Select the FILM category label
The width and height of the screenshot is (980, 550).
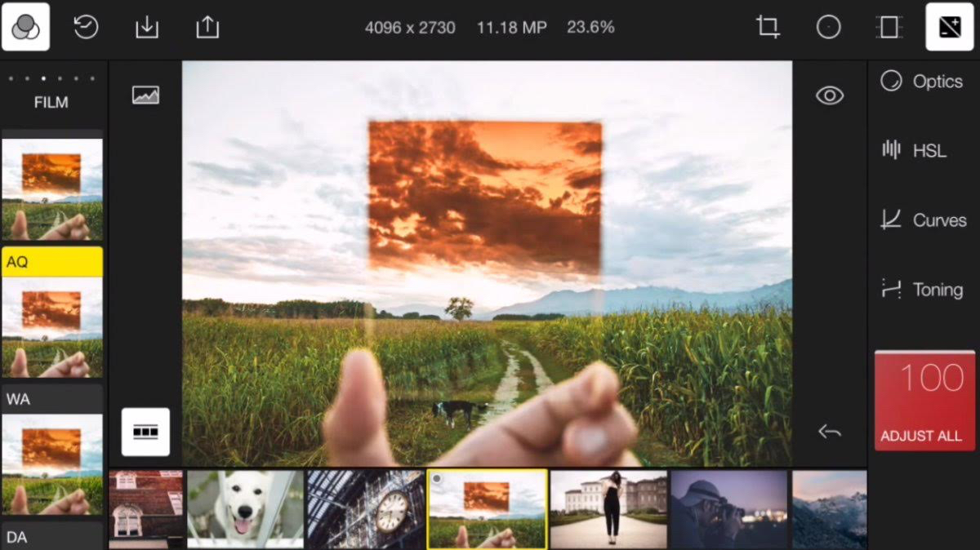click(51, 102)
